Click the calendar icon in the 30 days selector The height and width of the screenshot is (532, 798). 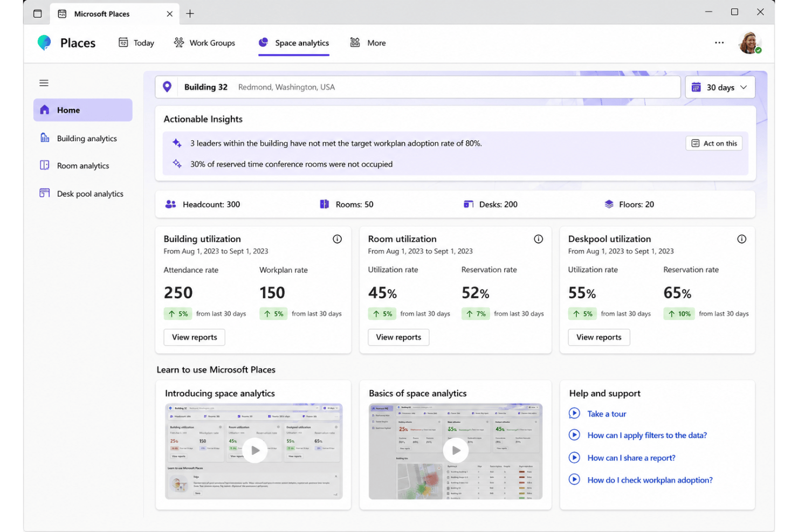(x=696, y=87)
